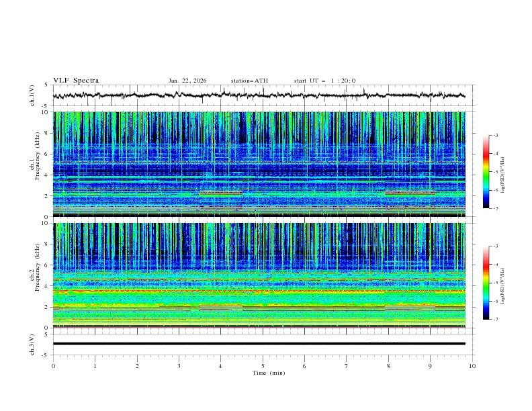Image resolution: width=532 pixels, height=411 pixels.
Task: Click the ch.3(V) flat black waveform trace
Action: (x=262, y=343)
